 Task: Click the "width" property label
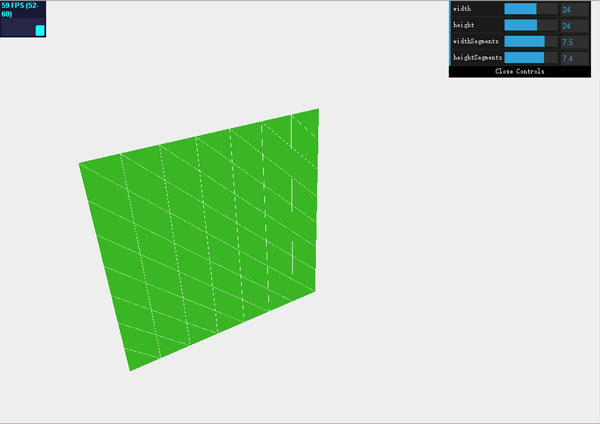pos(463,9)
